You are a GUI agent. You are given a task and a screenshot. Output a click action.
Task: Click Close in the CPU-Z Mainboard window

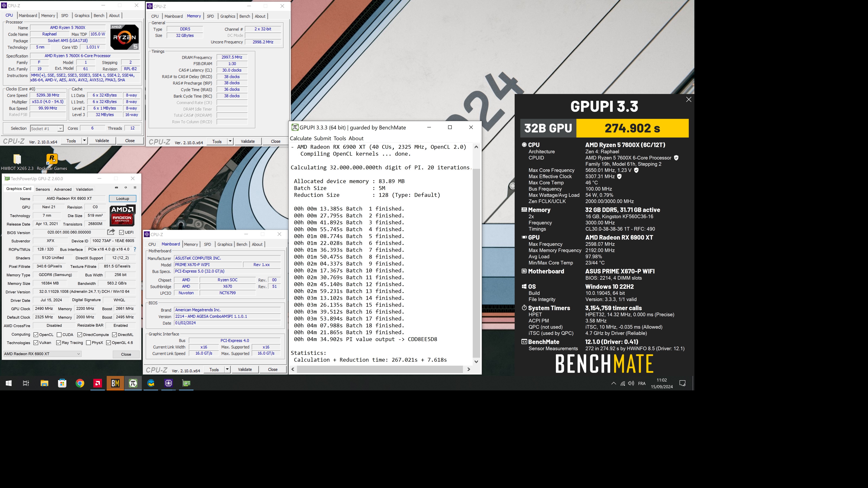coord(273,369)
